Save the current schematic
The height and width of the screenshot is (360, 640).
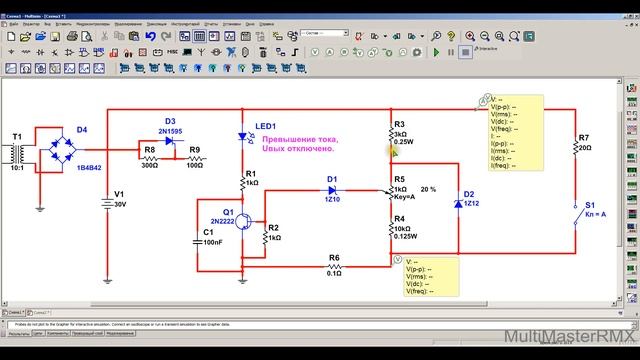click(x=55, y=37)
